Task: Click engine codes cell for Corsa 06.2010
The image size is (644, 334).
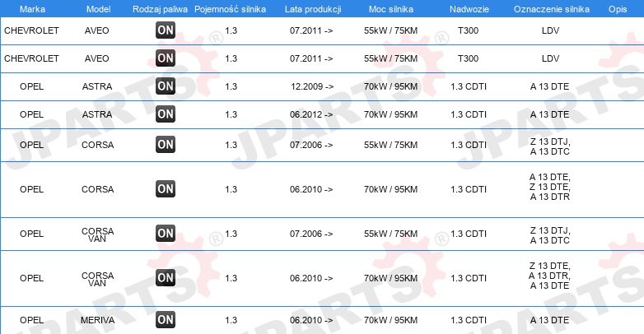Action: tap(549, 187)
